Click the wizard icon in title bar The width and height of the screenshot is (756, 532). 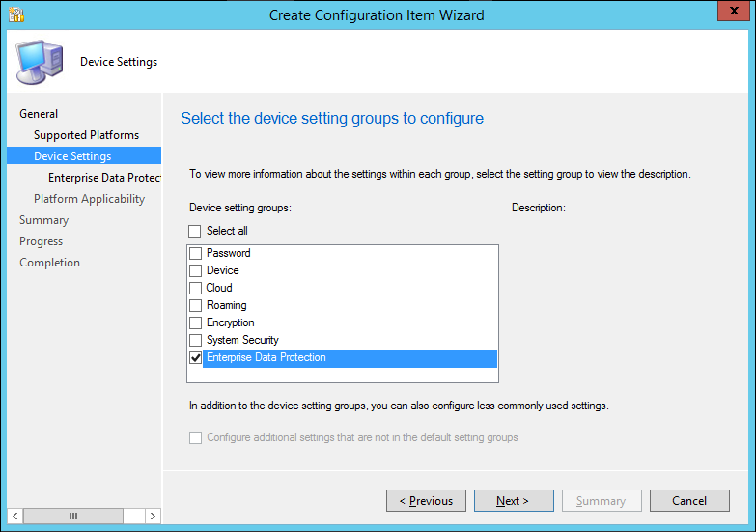[15, 14]
